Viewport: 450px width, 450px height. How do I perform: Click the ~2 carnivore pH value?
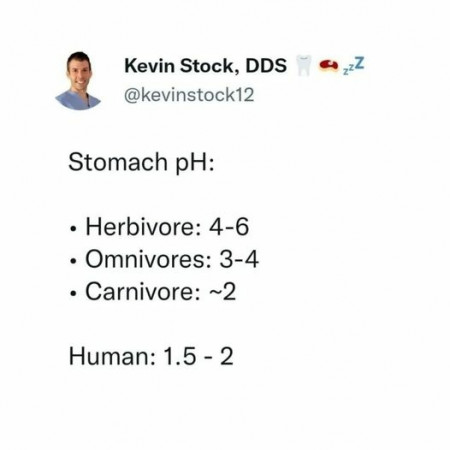click(223, 292)
